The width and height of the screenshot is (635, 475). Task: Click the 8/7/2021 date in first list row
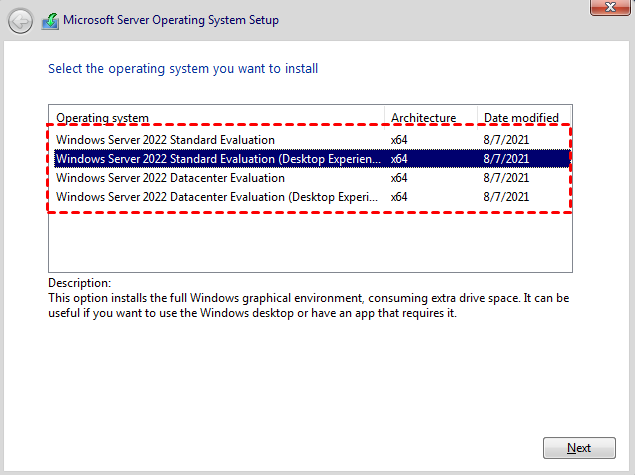tap(506, 140)
